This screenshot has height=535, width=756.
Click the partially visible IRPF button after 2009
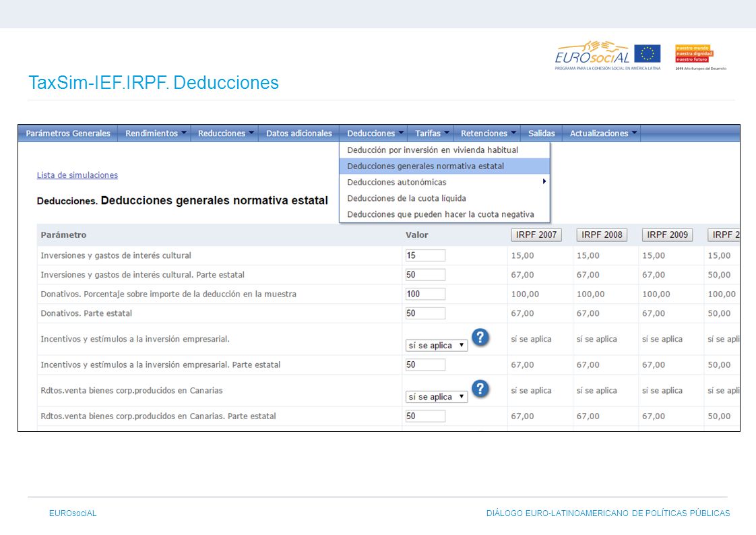(x=724, y=234)
